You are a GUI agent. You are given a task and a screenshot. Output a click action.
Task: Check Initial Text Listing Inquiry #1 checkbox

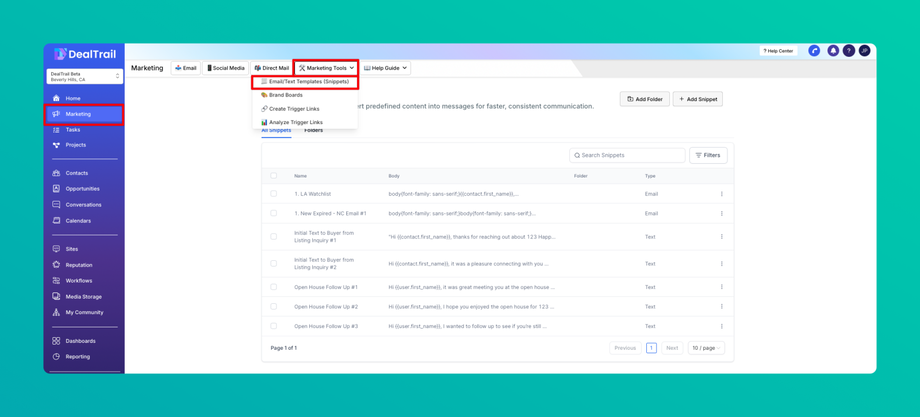coord(273,236)
